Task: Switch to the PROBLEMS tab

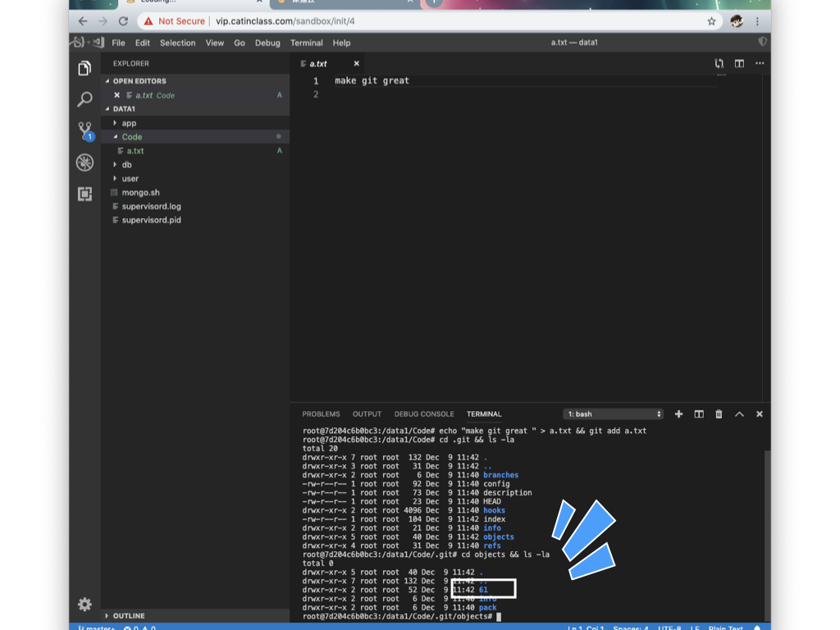Action: (x=321, y=414)
